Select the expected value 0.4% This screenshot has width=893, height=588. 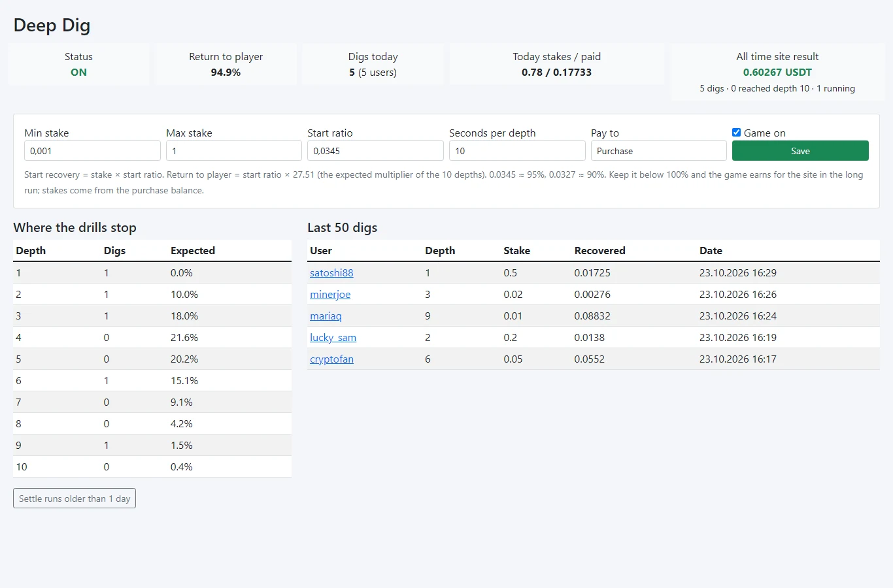coord(182,466)
